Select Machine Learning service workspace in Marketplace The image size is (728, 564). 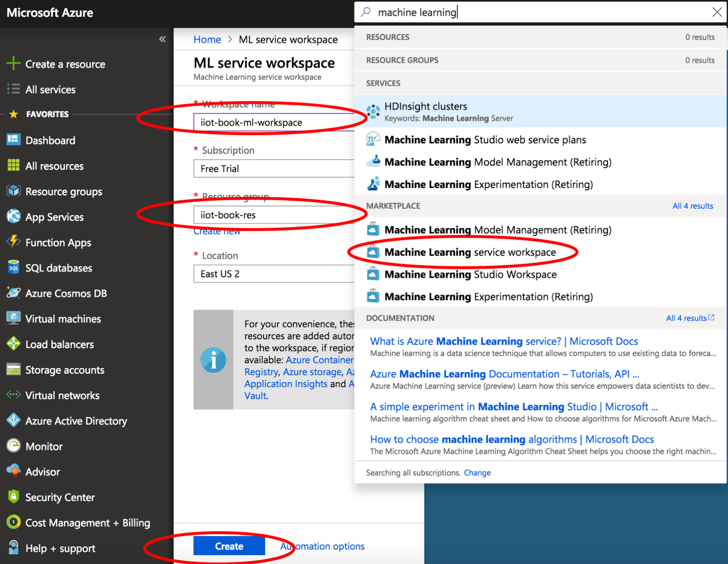coord(470,252)
